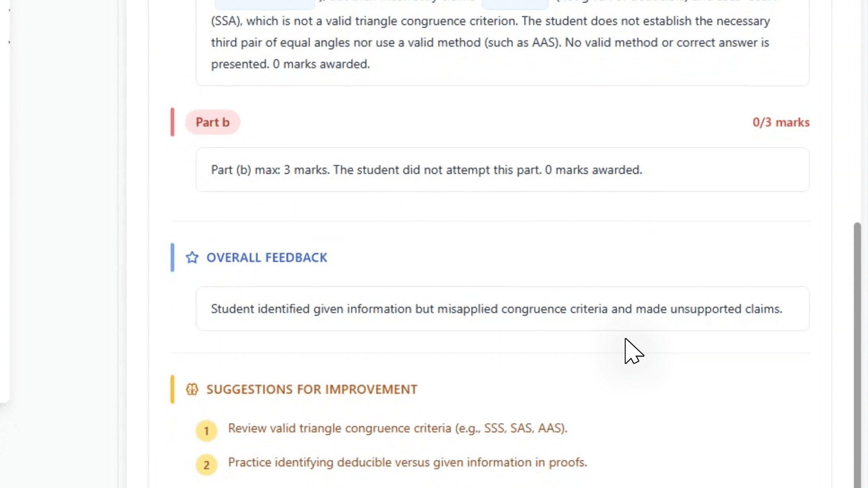Click the 0/3 marks score label
Screen dimensions: 868x488
click(x=781, y=122)
